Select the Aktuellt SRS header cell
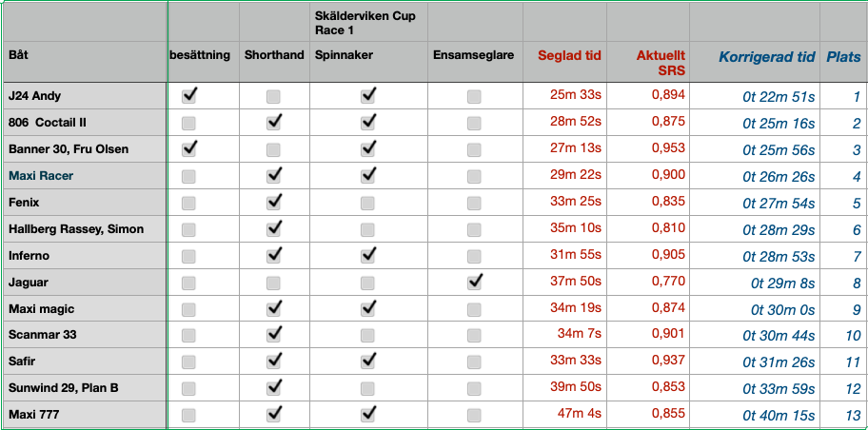Image resolution: width=868 pixels, height=430 pixels. 661,63
